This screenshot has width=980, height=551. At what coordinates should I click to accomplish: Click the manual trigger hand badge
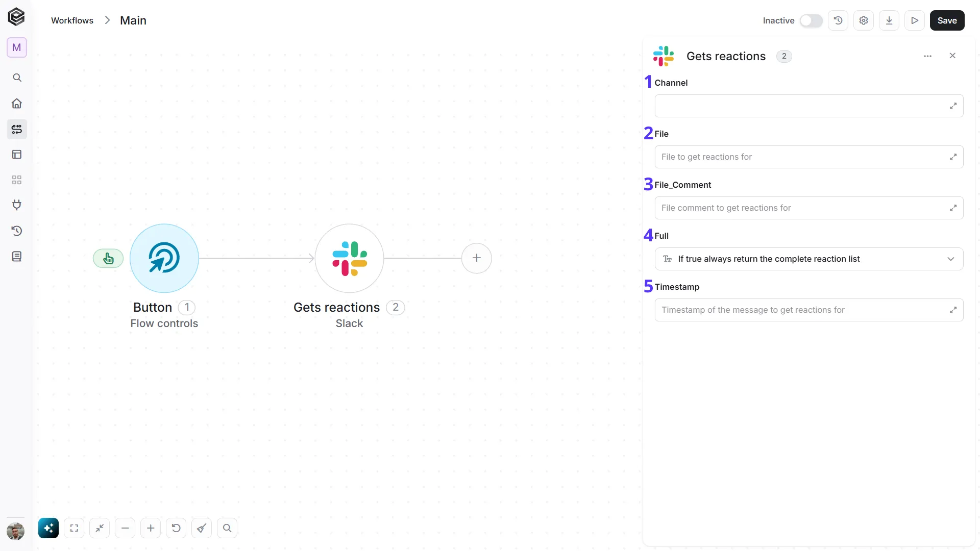(108, 258)
